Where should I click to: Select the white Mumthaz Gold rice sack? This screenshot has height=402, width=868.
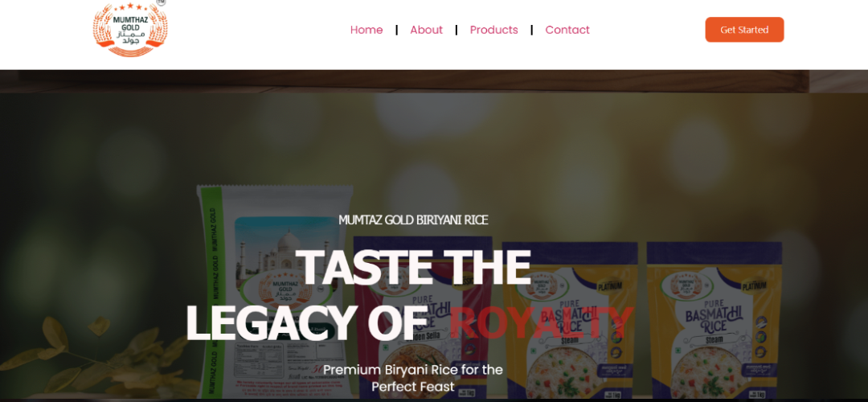(x=275, y=291)
